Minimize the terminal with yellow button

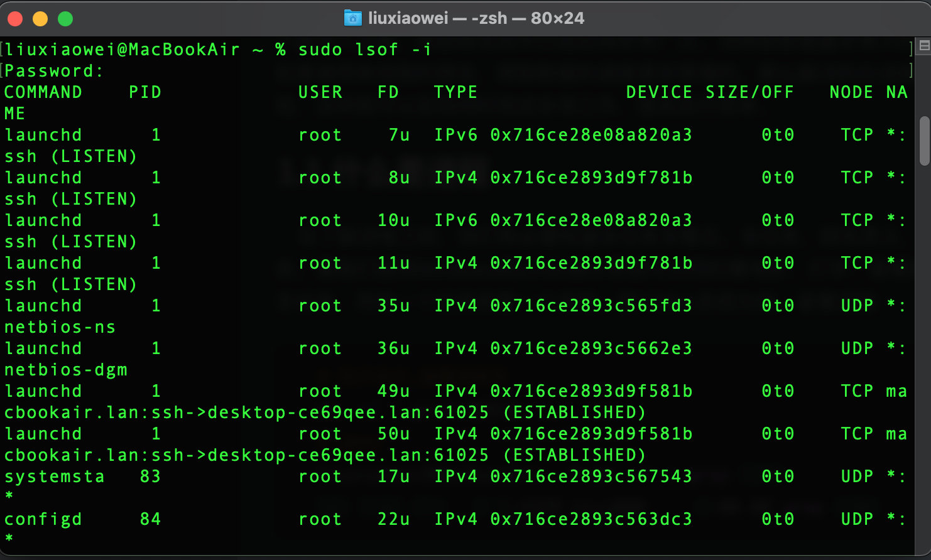coord(40,19)
